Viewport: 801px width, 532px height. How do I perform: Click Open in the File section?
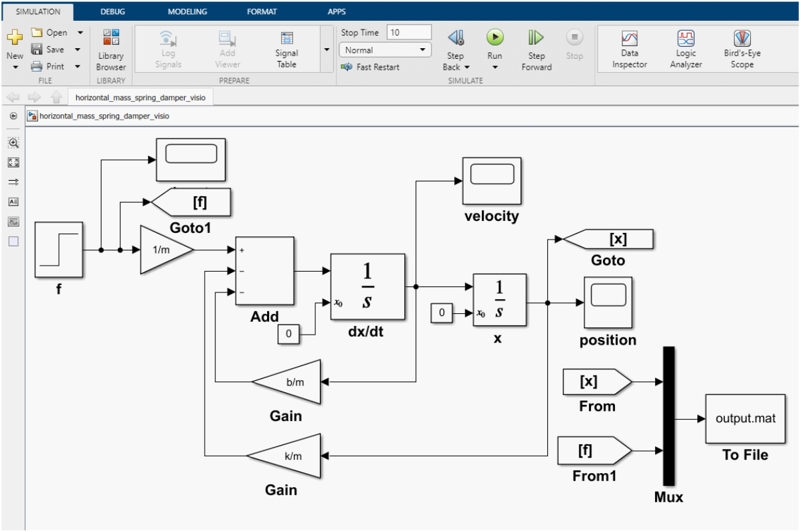(50, 32)
